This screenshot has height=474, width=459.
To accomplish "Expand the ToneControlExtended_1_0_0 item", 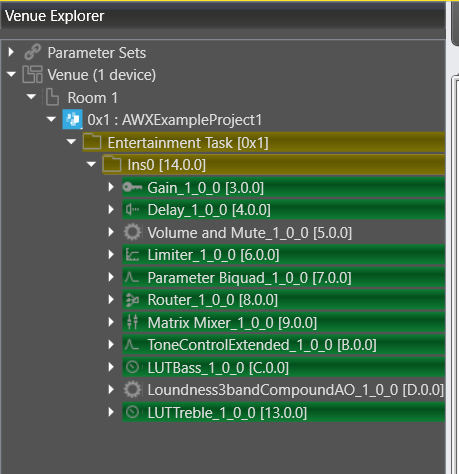I will [x=111, y=344].
